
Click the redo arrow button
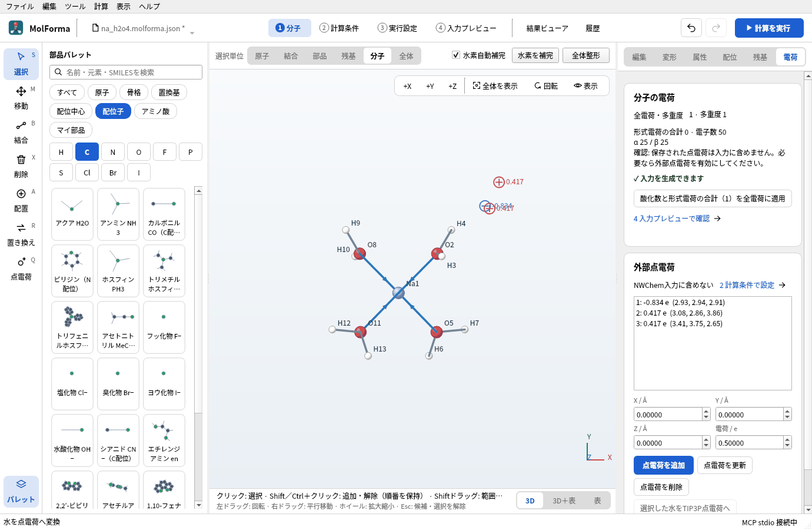pyautogui.click(x=716, y=28)
